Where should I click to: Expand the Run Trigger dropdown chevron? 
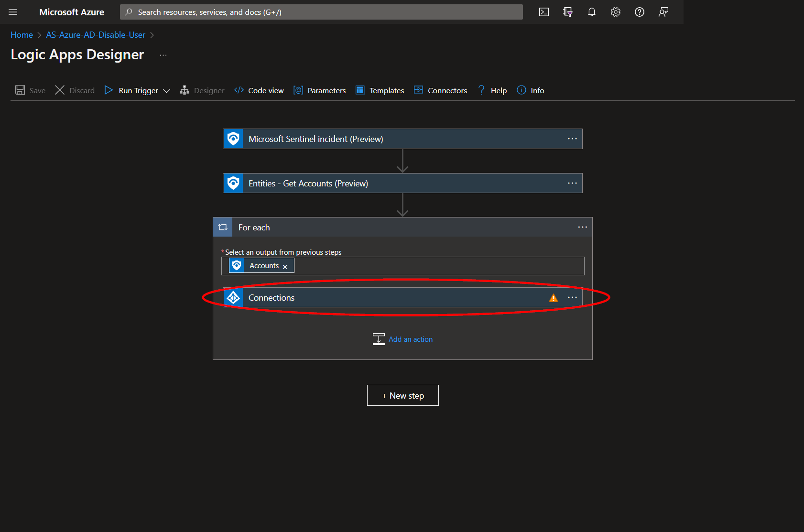(x=166, y=91)
